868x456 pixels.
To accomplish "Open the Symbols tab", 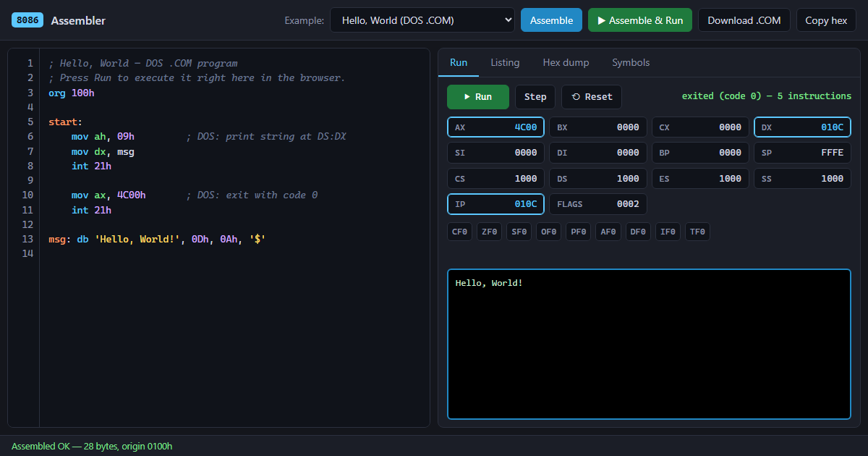I will click(x=631, y=62).
